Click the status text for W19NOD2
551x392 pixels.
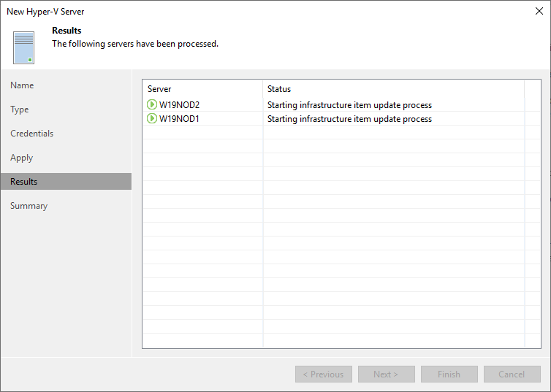coord(349,105)
